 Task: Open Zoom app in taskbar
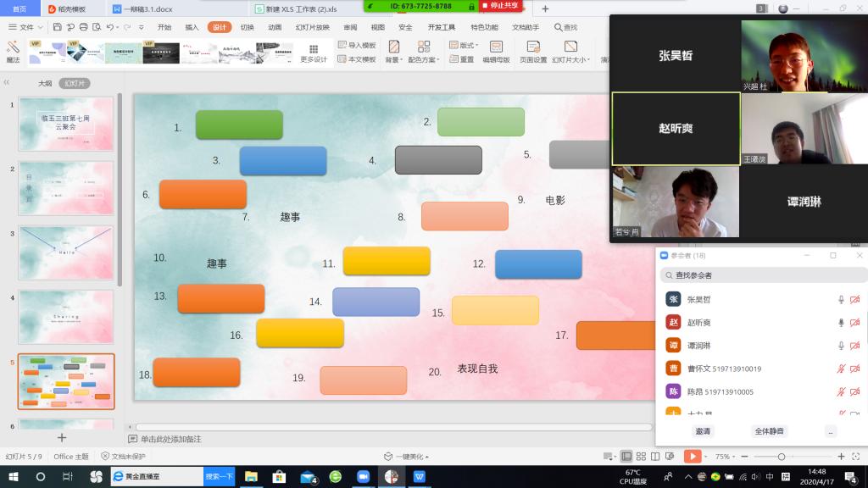(363, 476)
